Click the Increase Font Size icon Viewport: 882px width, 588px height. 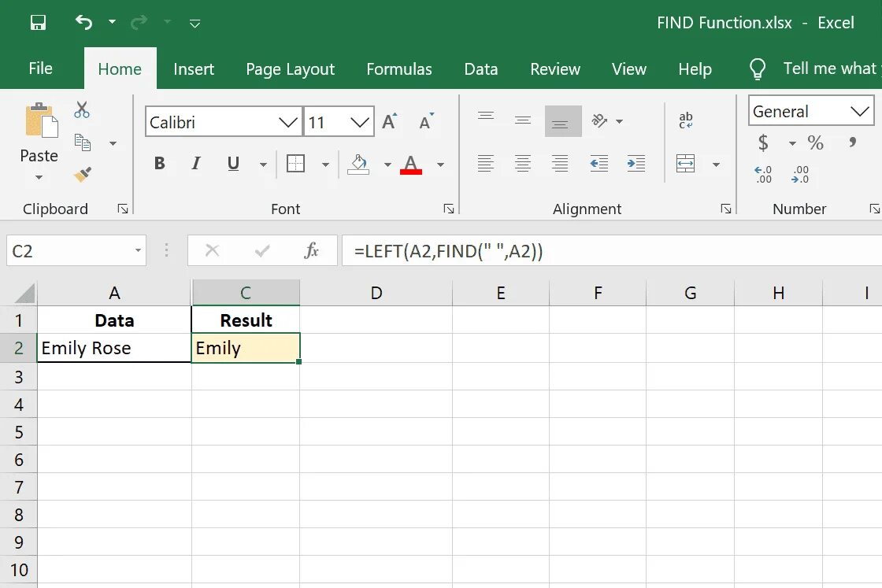[389, 121]
